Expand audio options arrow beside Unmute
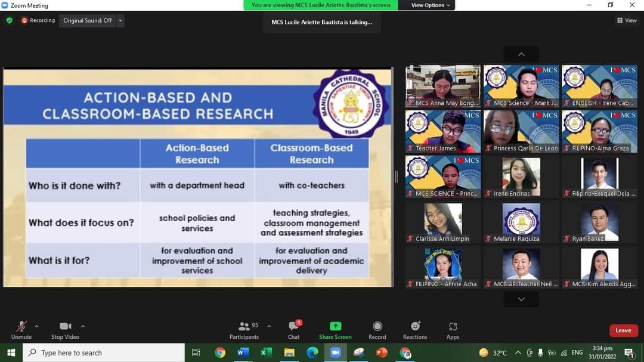 tap(37, 326)
